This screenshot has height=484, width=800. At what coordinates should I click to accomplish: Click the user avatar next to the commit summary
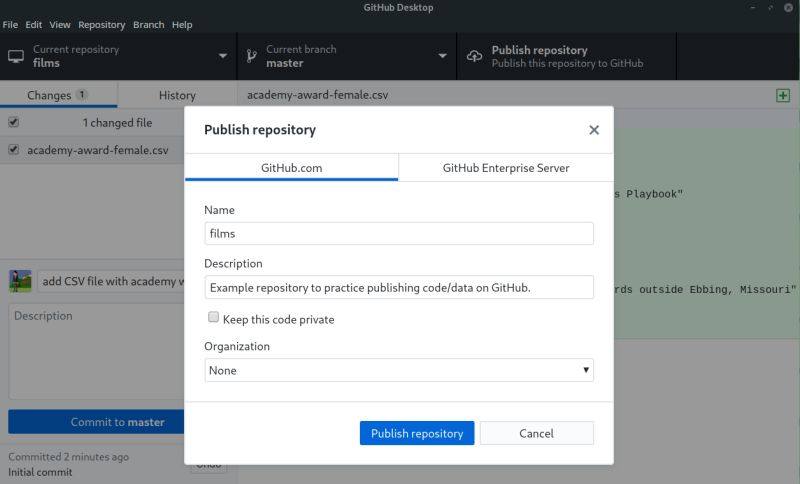pos(20,281)
